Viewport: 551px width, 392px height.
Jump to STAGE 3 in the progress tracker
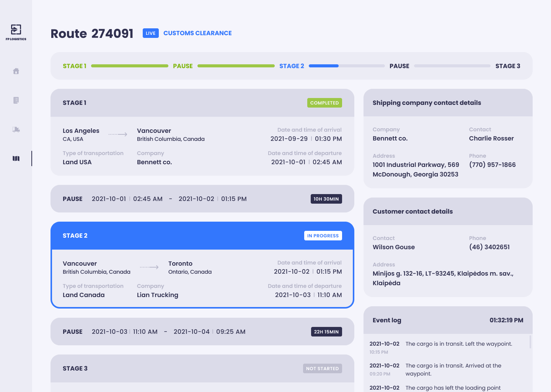[507, 66]
